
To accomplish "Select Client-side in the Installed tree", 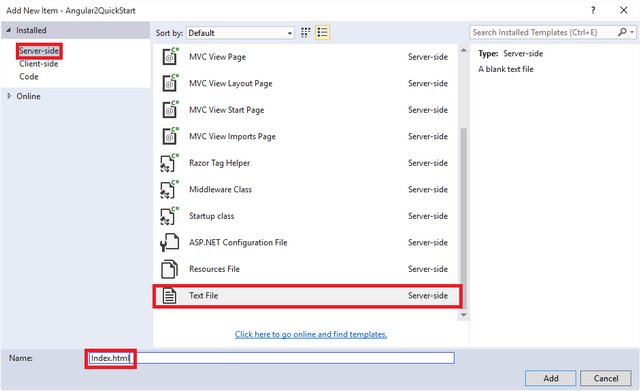I will [38, 64].
